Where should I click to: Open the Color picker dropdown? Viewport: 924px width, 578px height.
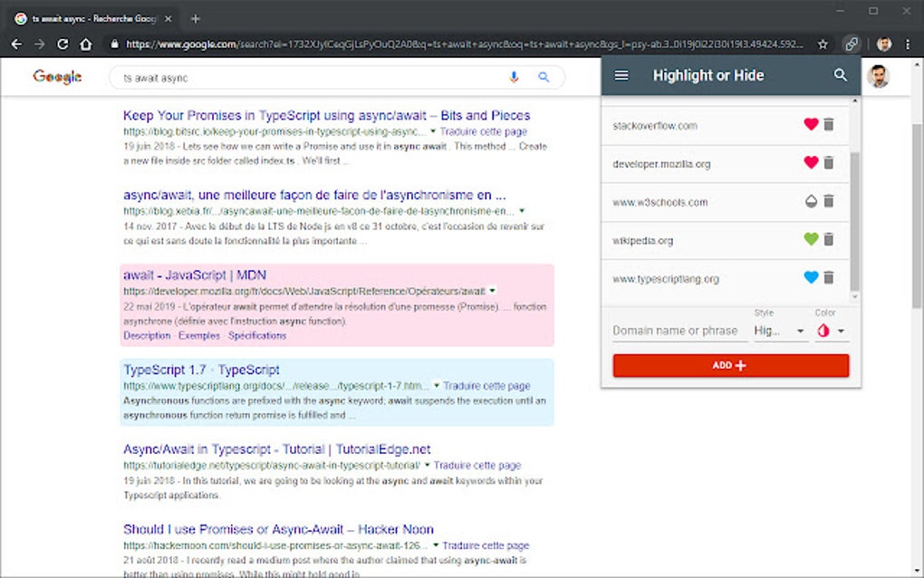pyautogui.click(x=832, y=332)
